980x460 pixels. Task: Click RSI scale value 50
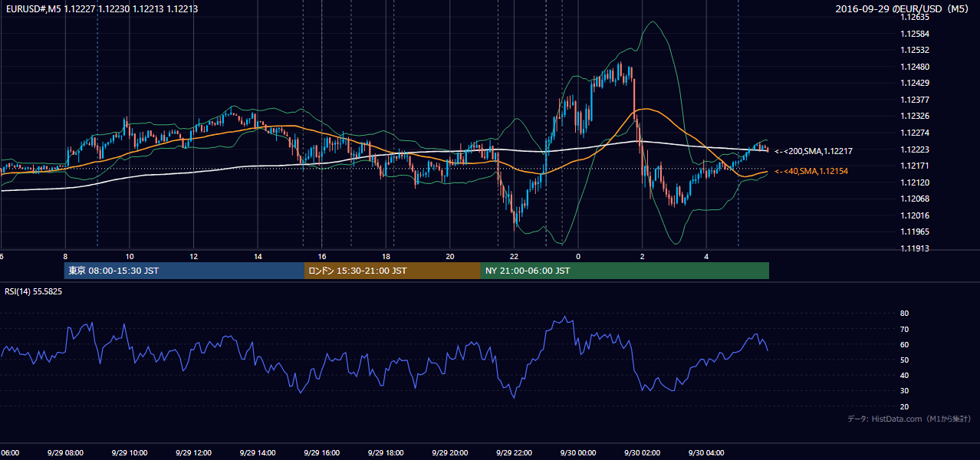[x=904, y=360]
